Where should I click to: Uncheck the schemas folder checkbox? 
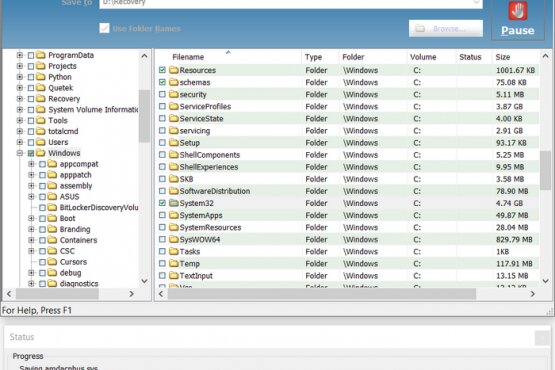pyautogui.click(x=162, y=82)
